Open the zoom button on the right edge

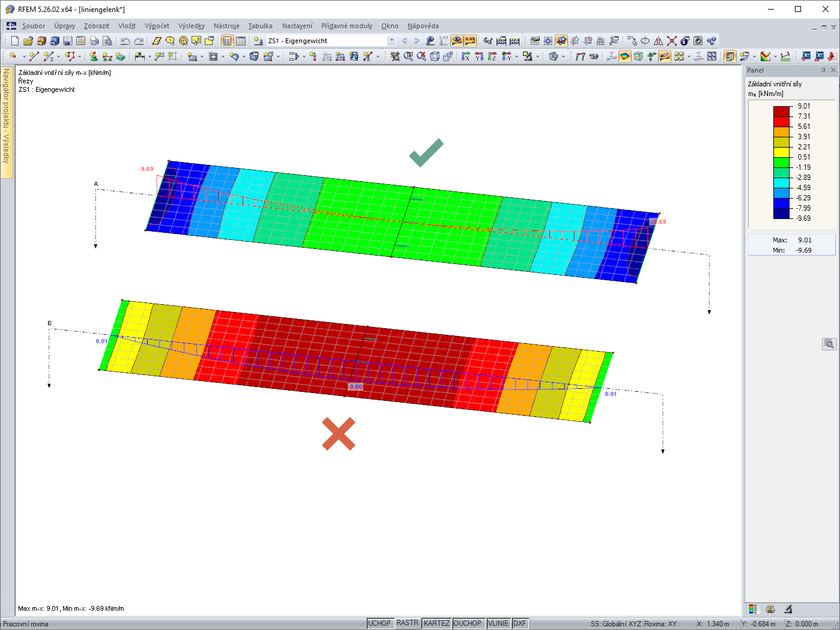(x=829, y=344)
